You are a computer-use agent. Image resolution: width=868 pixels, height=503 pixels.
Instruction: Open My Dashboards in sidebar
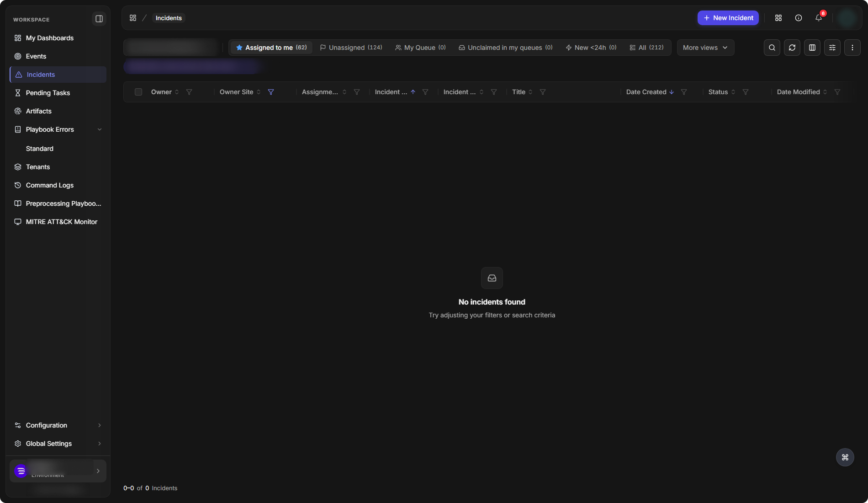[58, 38]
